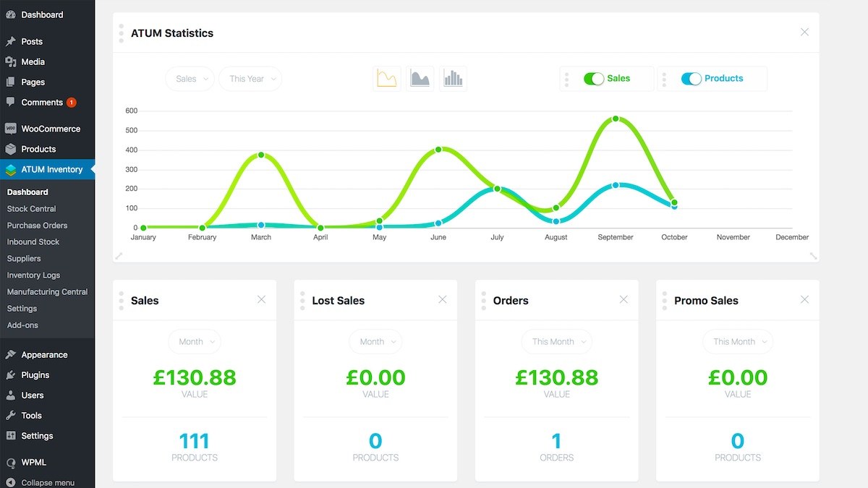This screenshot has width=868, height=488.
Task: Click the Settings sliders icon in sidebar
Action: click(10, 436)
